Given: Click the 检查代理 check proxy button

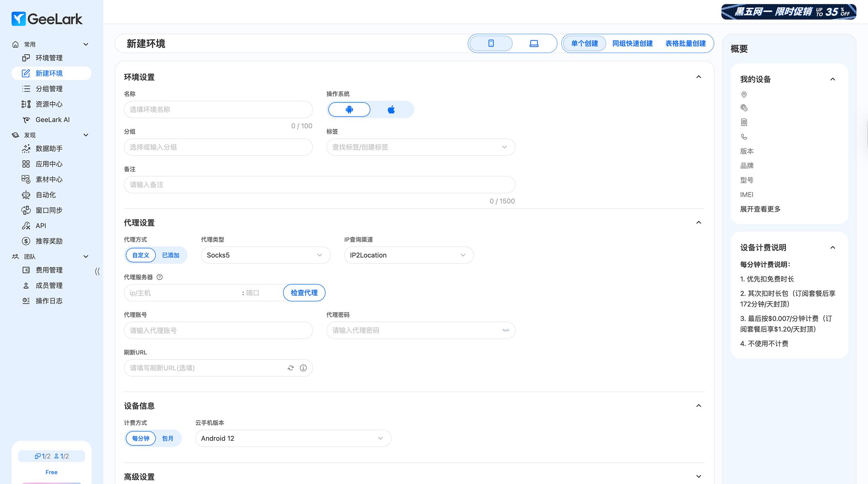Looking at the screenshot, I should point(304,293).
